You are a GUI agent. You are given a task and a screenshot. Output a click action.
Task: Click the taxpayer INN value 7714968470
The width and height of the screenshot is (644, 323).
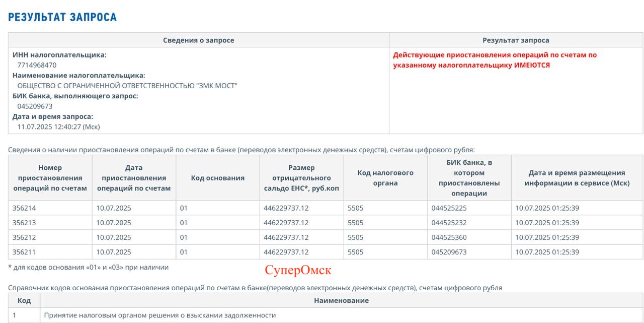point(37,65)
